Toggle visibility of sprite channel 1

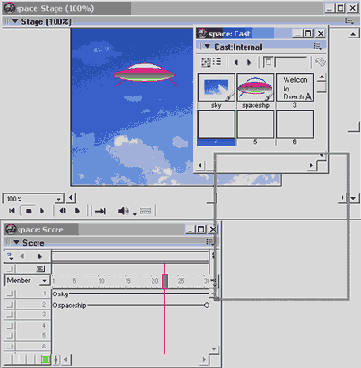pyautogui.click(x=10, y=294)
